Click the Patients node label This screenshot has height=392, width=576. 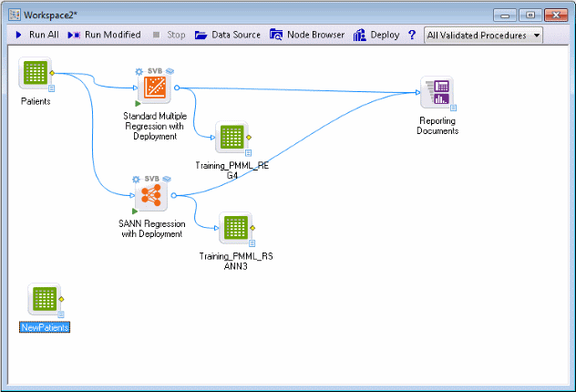coord(36,101)
